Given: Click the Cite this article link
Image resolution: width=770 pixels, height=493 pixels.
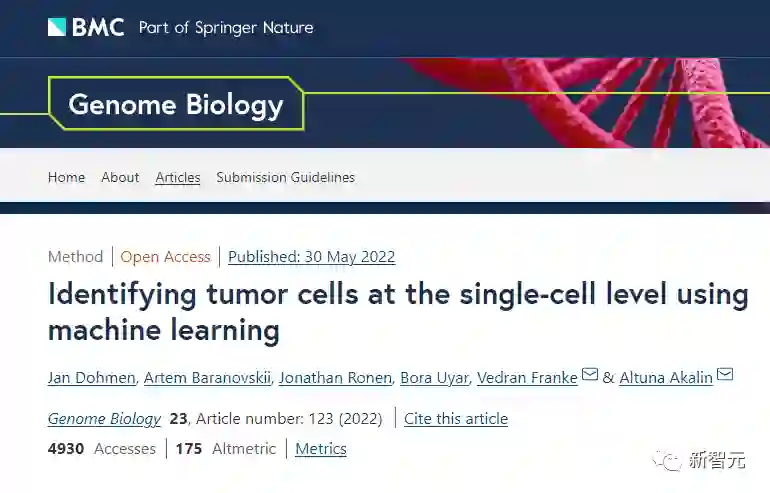Looking at the screenshot, I should click(x=456, y=419).
